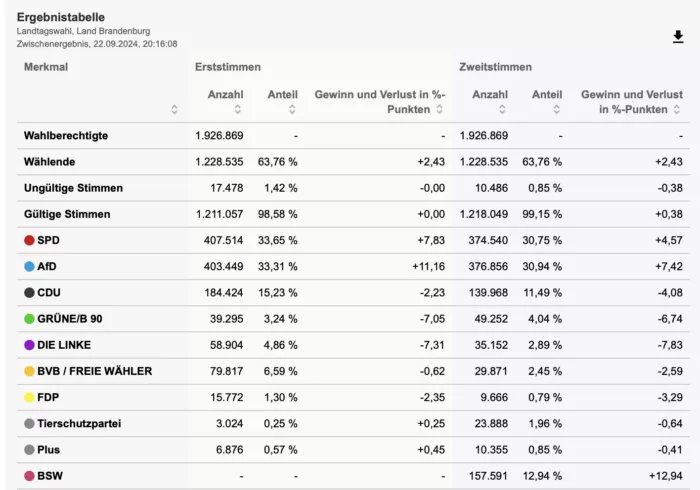Screen dimensions: 700x490
Task: Click SPD Erststimmen count 407.514
Action: pyautogui.click(x=223, y=241)
